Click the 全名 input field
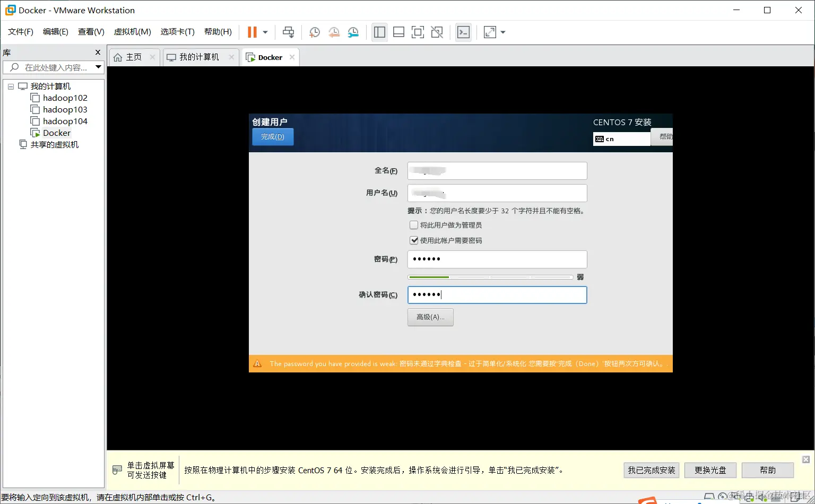This screenshot has height=504, width=815. tap(497, 171)
